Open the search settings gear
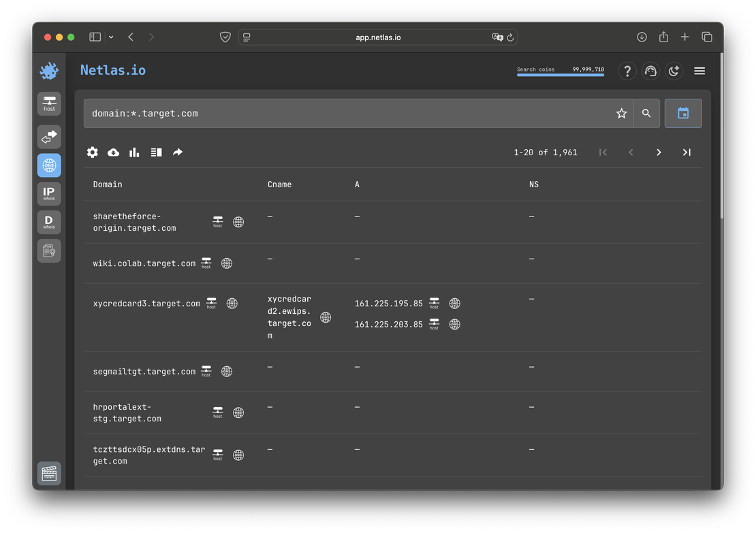This screenshot has width=756, height=533. click(x=92, y=152)
